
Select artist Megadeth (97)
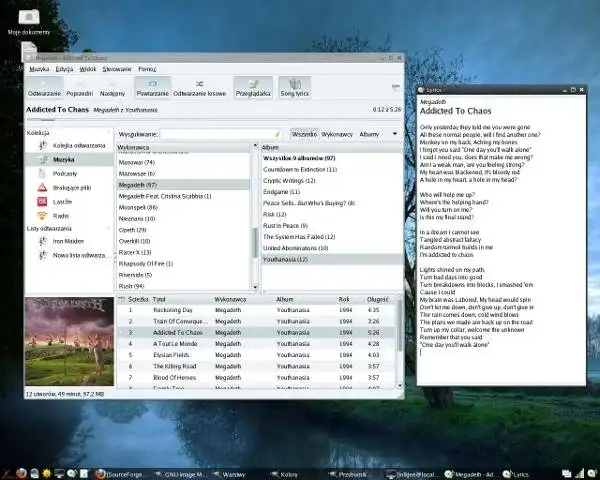click(183, 185)
